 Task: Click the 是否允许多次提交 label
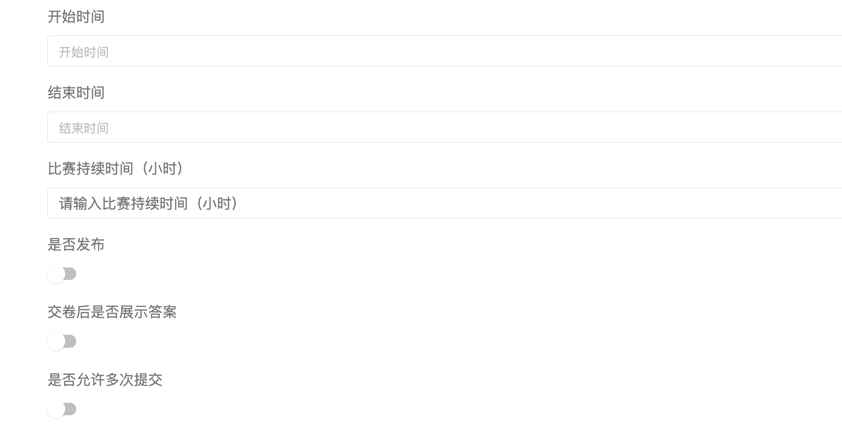(x=105, y=380)
